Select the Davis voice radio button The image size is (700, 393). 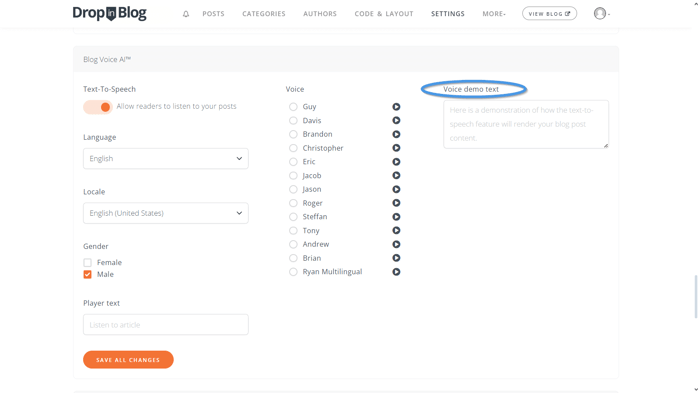coord(293,121)
